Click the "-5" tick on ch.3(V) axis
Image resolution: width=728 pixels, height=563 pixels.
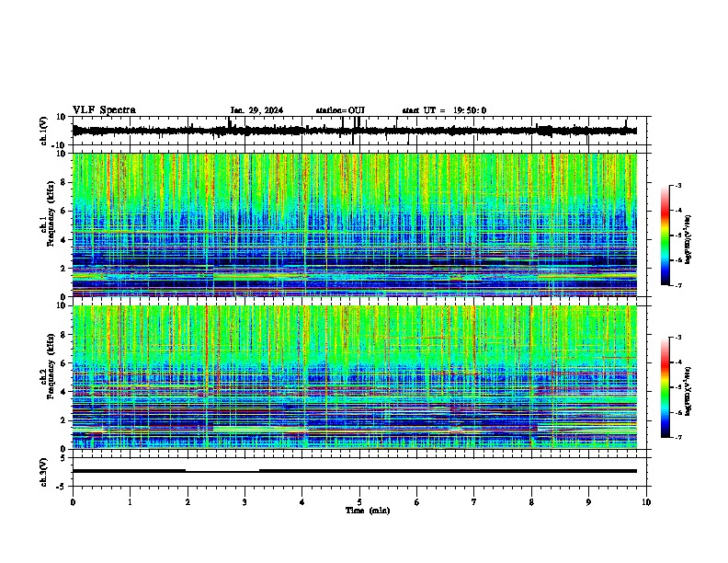coord(62,487)
